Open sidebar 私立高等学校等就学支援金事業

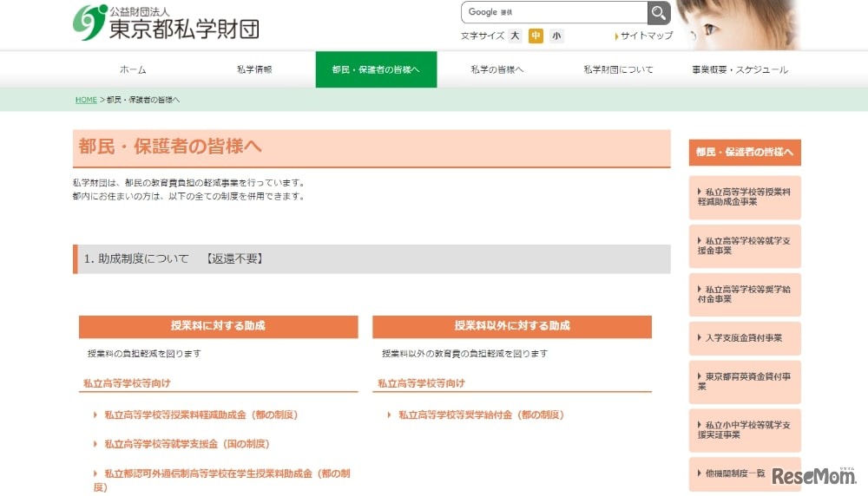point(745,245)
